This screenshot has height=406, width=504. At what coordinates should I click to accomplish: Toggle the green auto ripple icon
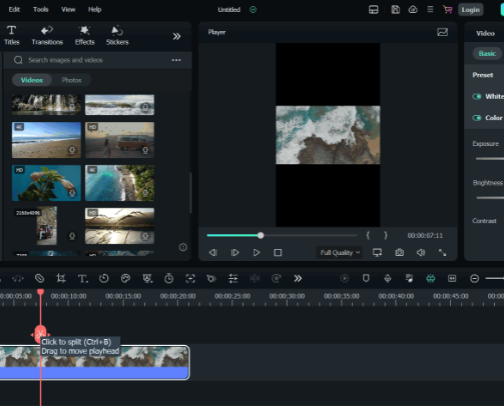tap(430, 278)
